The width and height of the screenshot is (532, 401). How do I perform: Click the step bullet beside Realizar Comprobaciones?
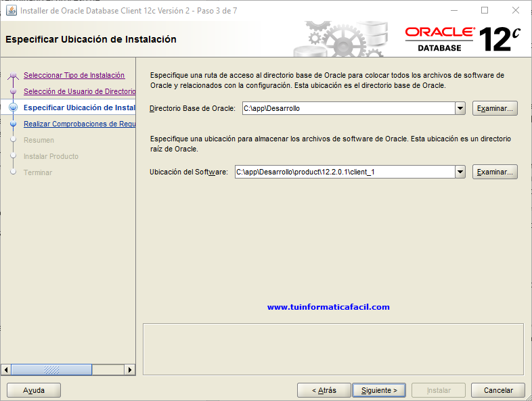click(x=14, y=124)
